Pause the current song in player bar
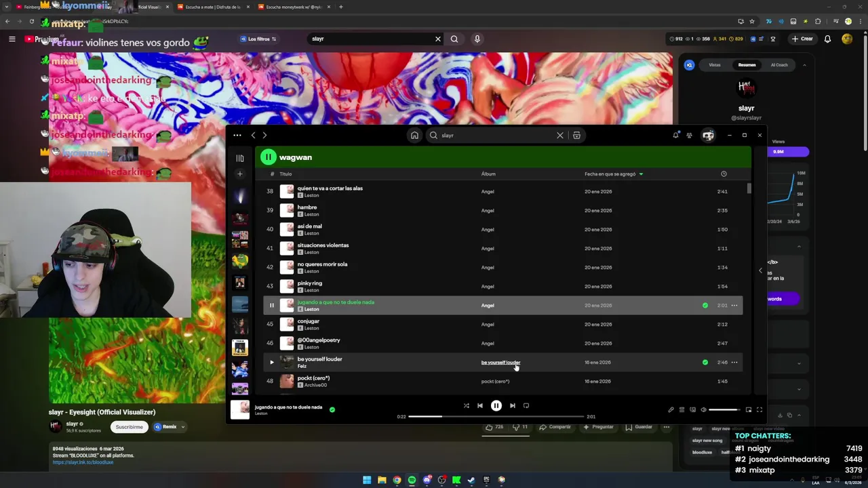This screenshot has height=488, width=868. point(496,406)
